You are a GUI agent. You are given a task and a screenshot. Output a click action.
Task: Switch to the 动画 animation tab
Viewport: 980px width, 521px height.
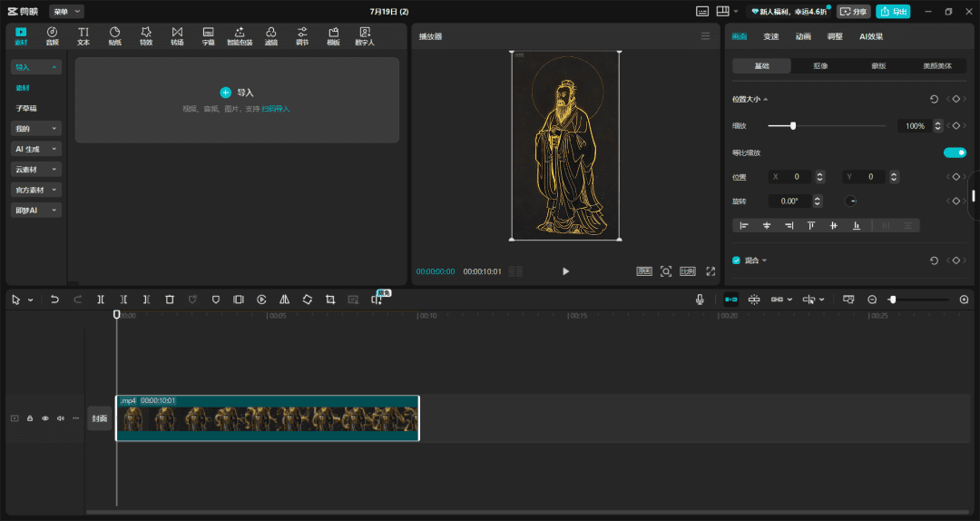[x=803, y=36]
